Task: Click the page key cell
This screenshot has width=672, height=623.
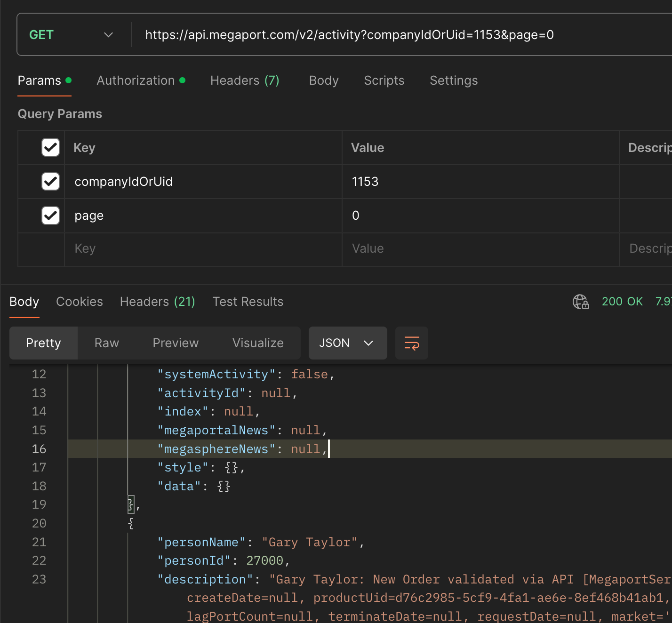Action: pyautogui.click(x=203, y=216)
